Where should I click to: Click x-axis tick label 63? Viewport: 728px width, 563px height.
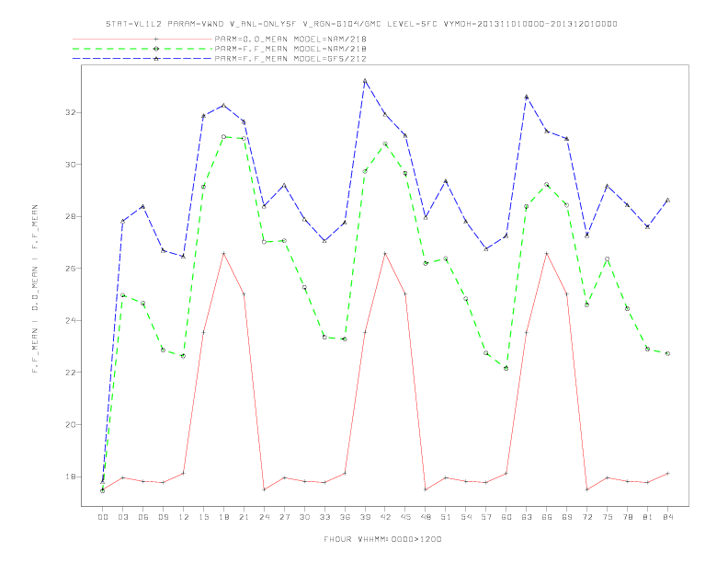[527, 517]
